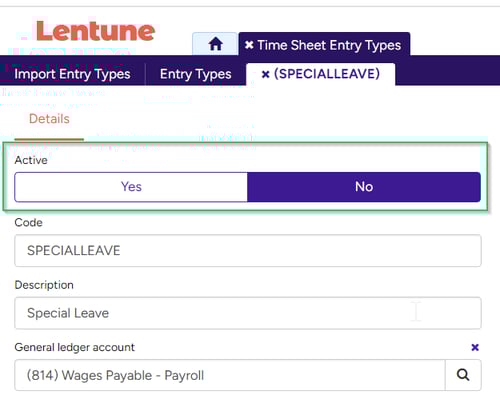
Task: Search for a general ledger account
Action: pyautogui.click(x=463, y=375)
